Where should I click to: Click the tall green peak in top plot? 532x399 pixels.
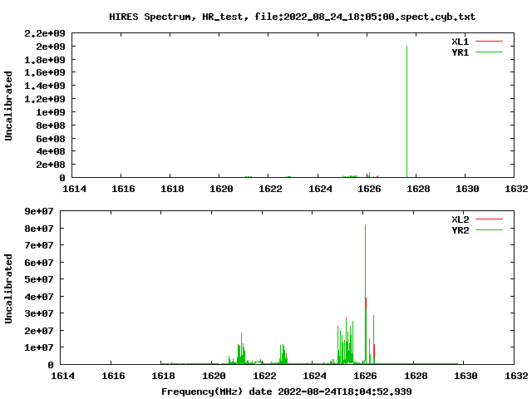[406, 111]
